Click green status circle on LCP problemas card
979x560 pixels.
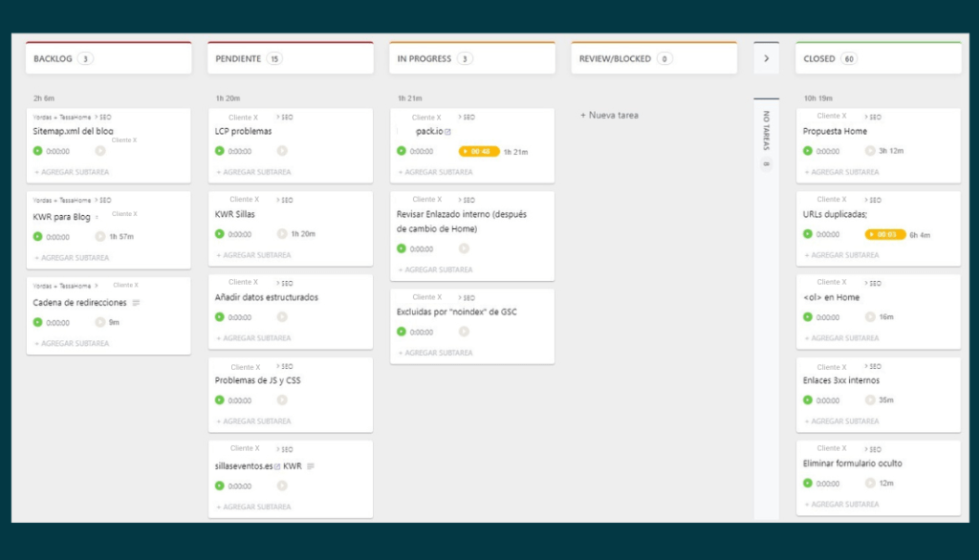(x=220, y=151)
